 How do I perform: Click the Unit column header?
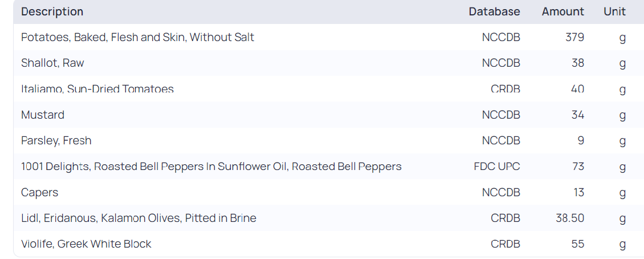(614, 11)
